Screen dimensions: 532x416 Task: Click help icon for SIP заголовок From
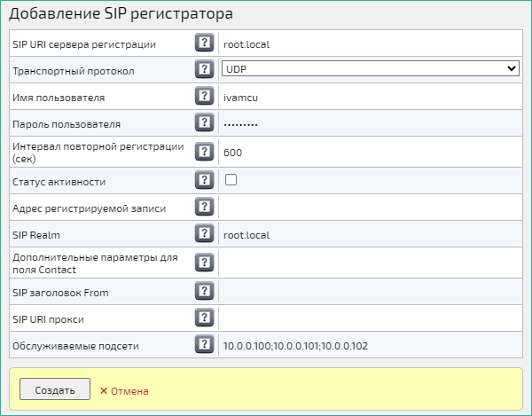point(204,292)
